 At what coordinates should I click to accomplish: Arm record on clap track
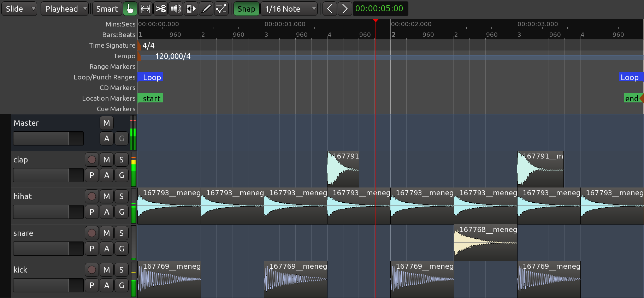92,160
